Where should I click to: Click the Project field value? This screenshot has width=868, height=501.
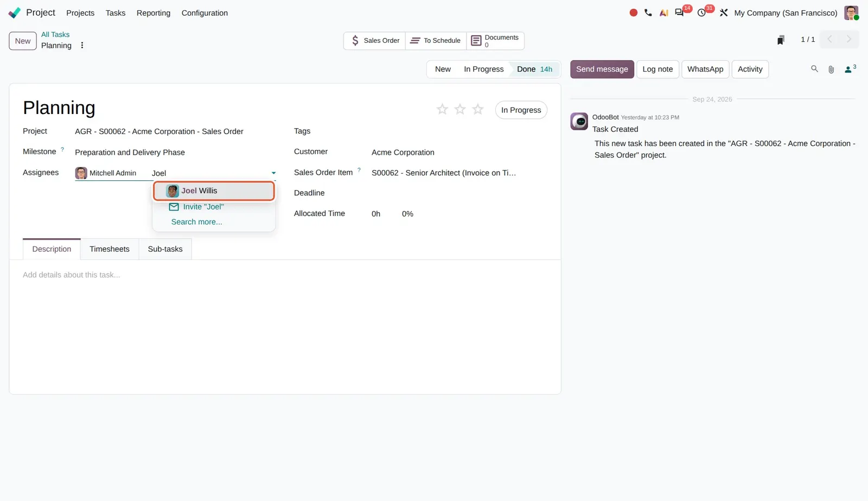[159, 132]
